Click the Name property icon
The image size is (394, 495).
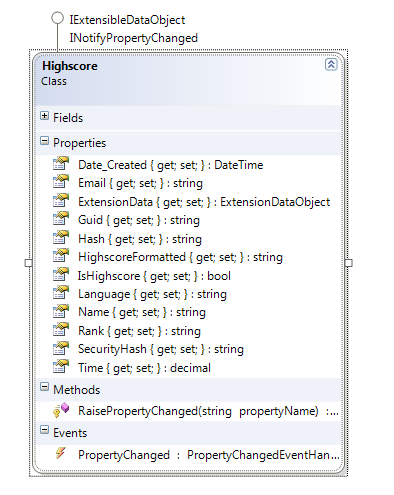(61, 311)
